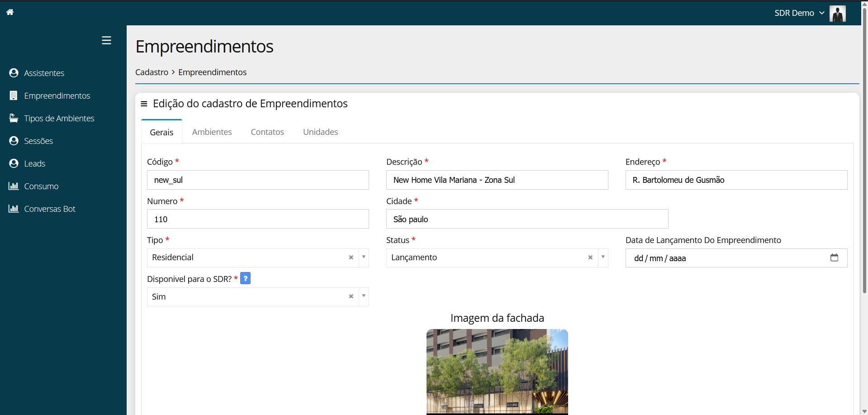Viewport: 868px width, 415px height.
Task: Click the blue help icon beside Disponivel para o SDR
Action: [245, 278]
